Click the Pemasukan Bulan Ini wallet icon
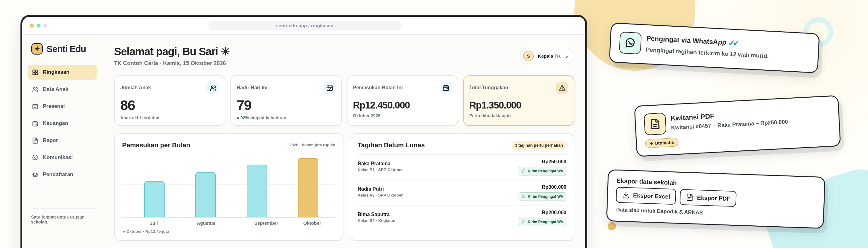Screen dimensions: 868x248 (x=446, y=88)
